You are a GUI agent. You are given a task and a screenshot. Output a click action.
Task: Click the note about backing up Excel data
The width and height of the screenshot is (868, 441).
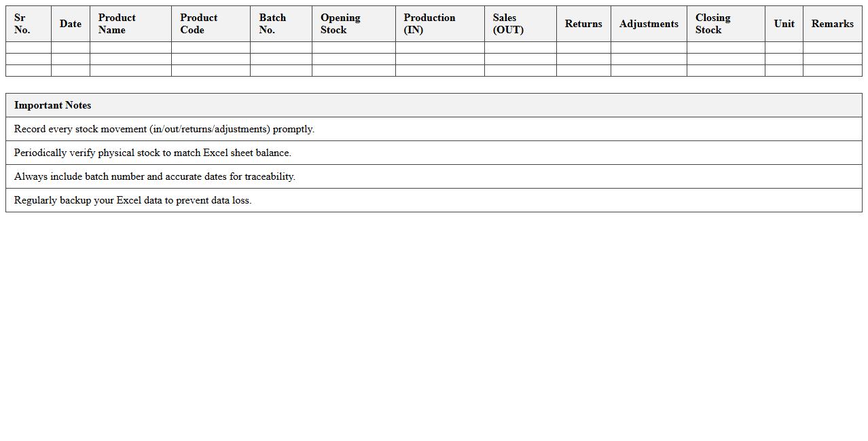(x=133, y=200)
